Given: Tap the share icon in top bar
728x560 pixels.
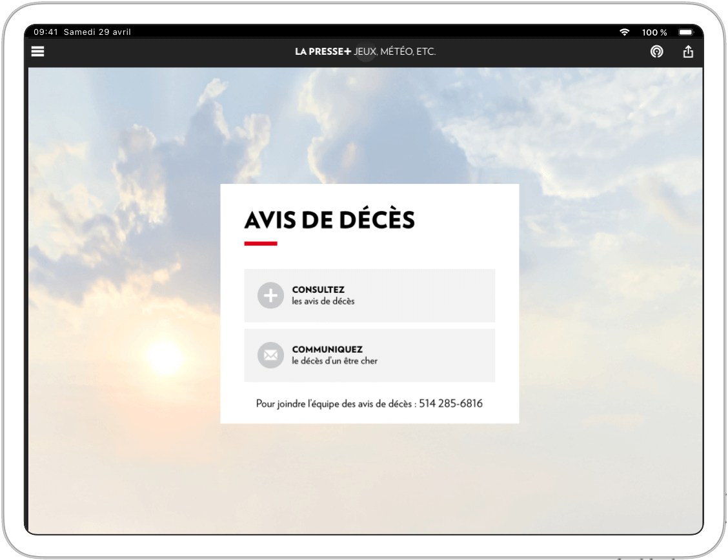Looking at the screenshot, I should click(688, 52).
